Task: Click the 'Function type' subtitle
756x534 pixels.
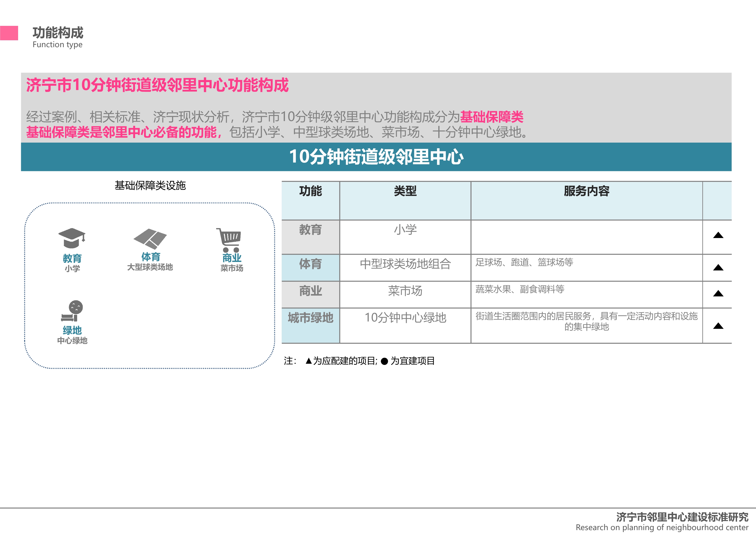Action: click(58, 45)
